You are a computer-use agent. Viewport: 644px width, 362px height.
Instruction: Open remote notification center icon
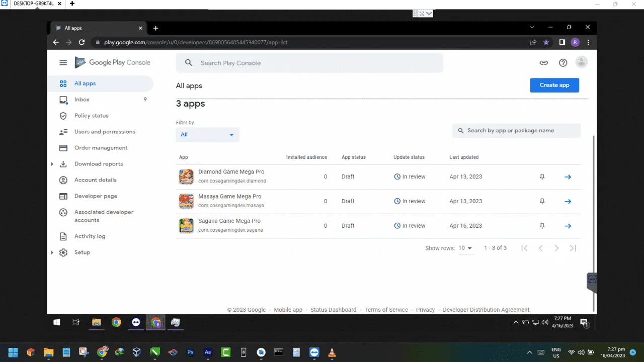584,322
